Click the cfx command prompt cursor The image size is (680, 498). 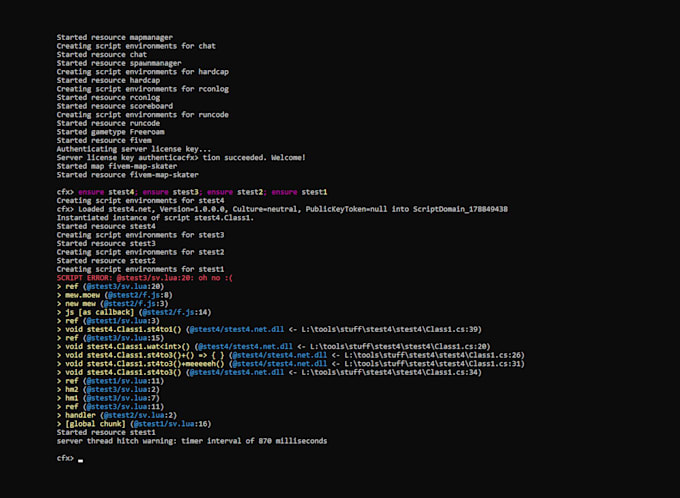point(80,458)
